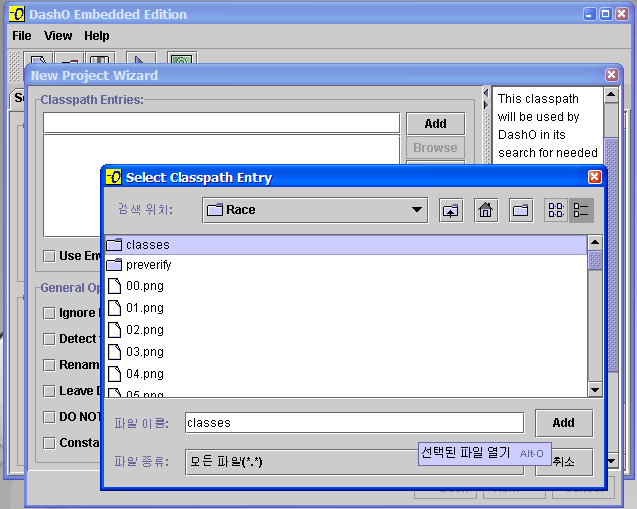Click Add button next to classpath field in wizard
The width and height of the screenshot is (637, 509).
click(x=436, y=123)
